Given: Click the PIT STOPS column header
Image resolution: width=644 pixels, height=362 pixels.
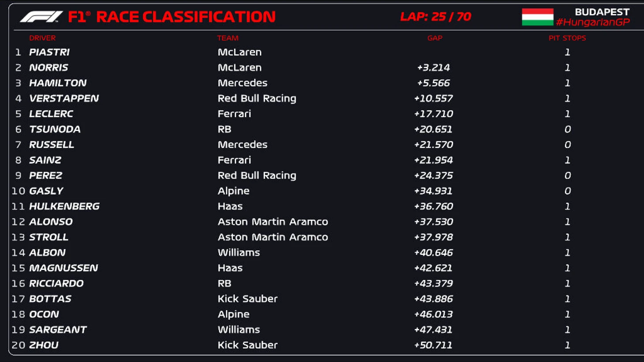Looking at the screenshot, I should [567, 38].
